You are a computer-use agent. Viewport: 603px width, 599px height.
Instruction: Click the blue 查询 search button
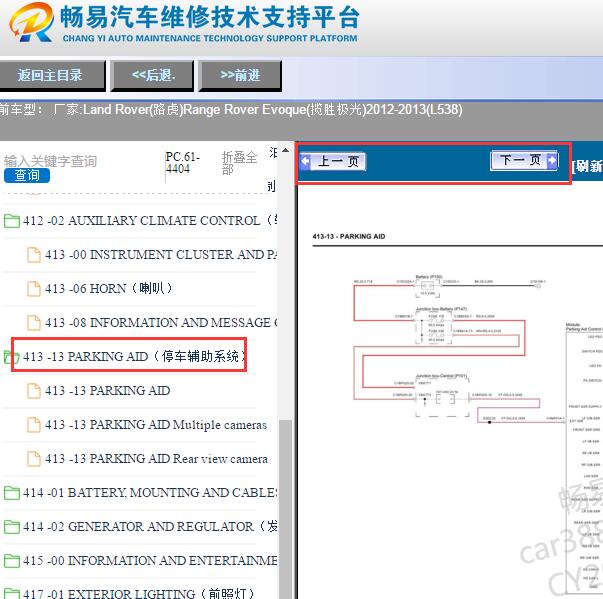[x=27, y=175]
